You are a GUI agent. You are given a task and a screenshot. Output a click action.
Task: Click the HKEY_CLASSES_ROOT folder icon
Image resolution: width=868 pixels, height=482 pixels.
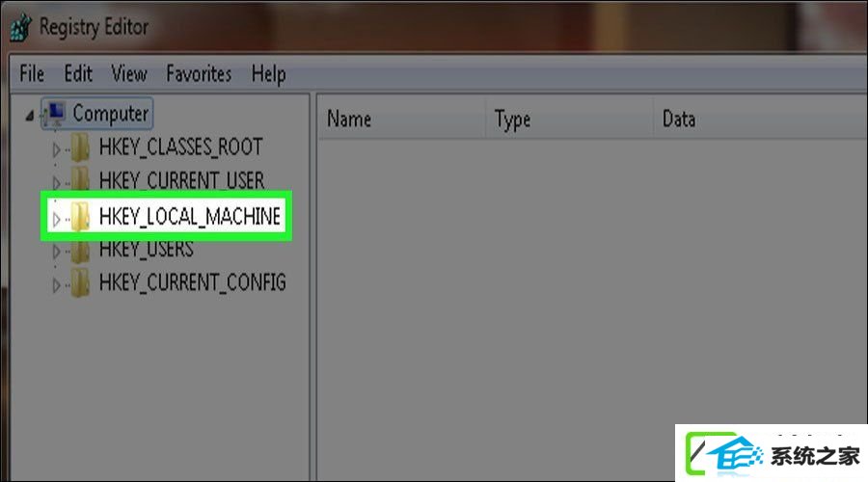point(80,147)
